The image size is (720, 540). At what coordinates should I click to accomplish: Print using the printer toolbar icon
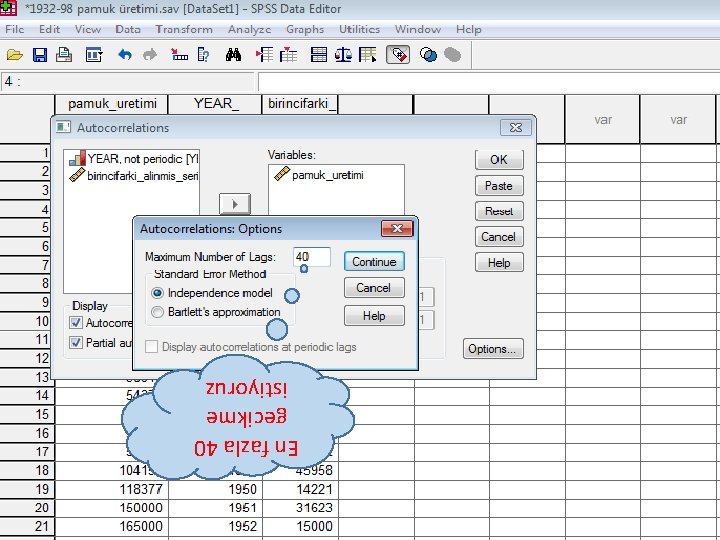click(64, 55)
